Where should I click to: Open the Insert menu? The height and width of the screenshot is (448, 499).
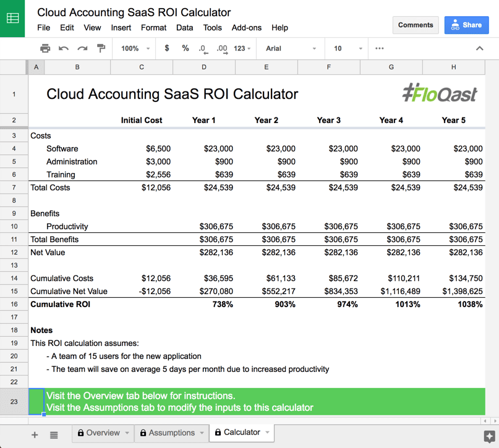click(121, 28)
